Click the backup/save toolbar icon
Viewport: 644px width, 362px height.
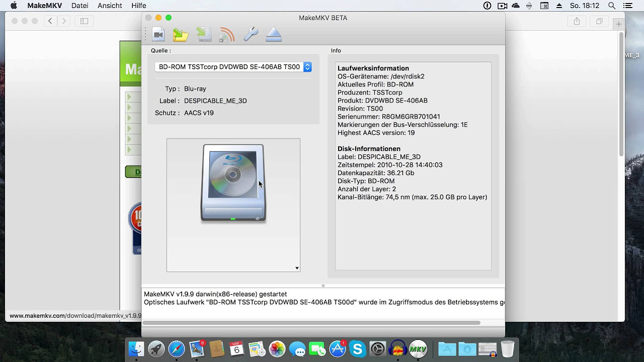[204, 34]
